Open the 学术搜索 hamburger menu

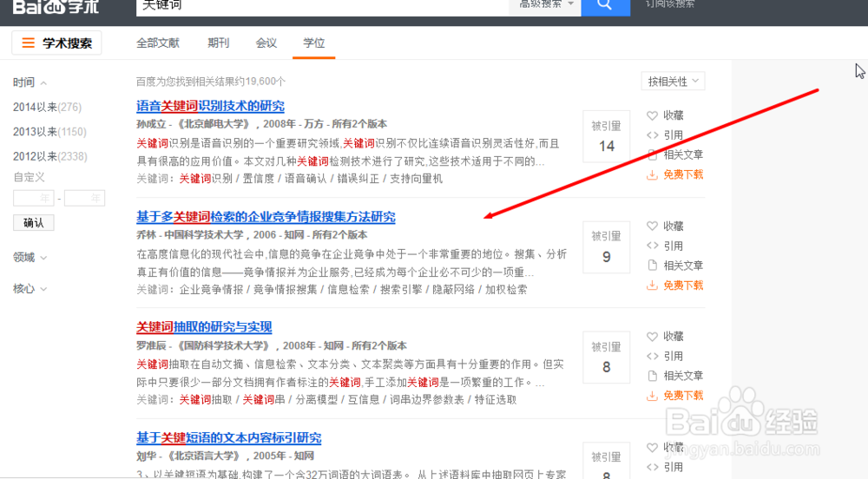click(56, 43)
